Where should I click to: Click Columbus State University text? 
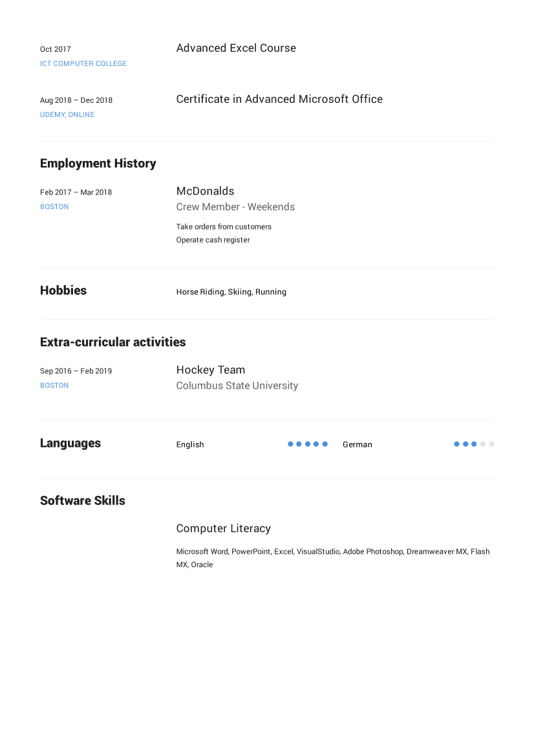pyautogui.click(x=237, y=385)
